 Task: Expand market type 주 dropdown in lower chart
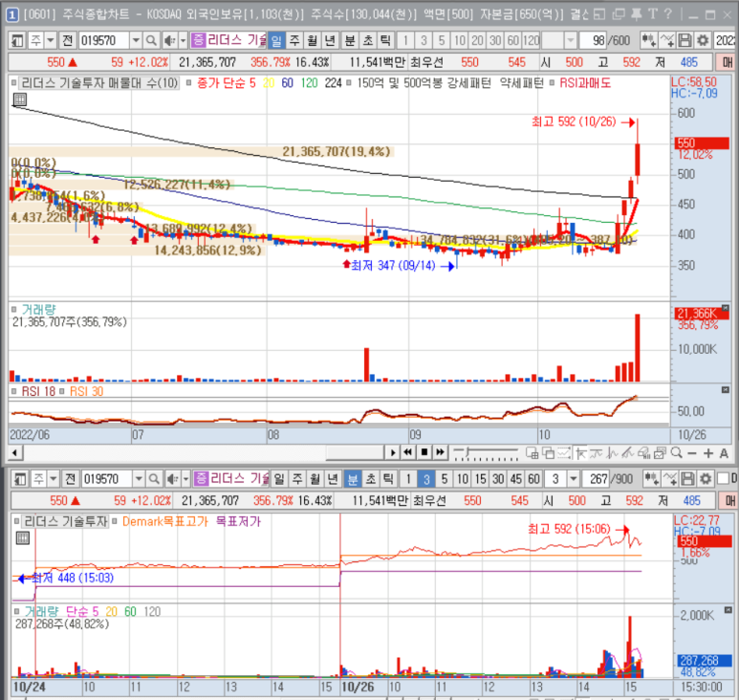click(54, 479)
